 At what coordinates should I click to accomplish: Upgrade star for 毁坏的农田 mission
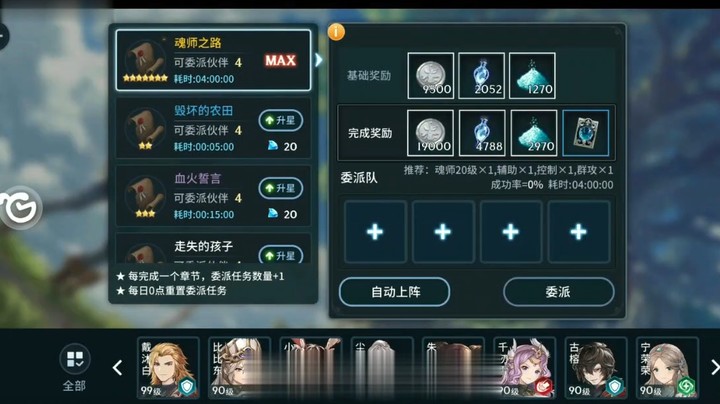click(281, 120)
